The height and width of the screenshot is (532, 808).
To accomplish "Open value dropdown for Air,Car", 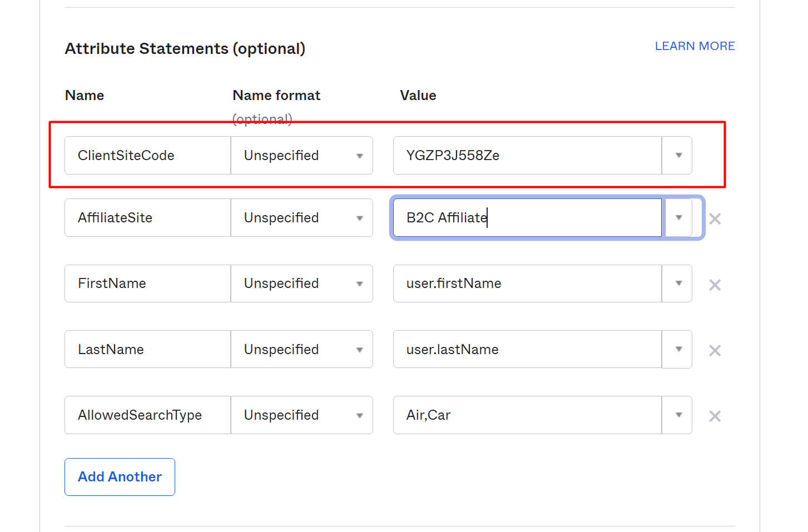I will (x=678, y=415).
